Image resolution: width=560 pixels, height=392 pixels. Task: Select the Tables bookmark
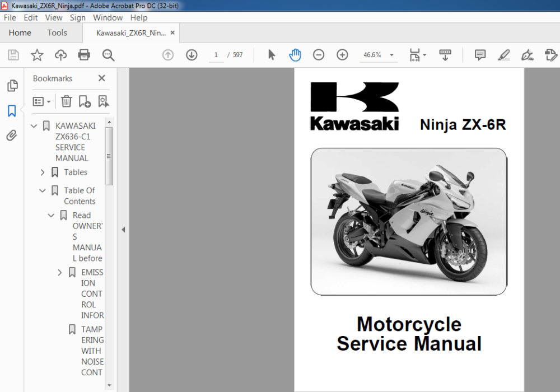76,172
